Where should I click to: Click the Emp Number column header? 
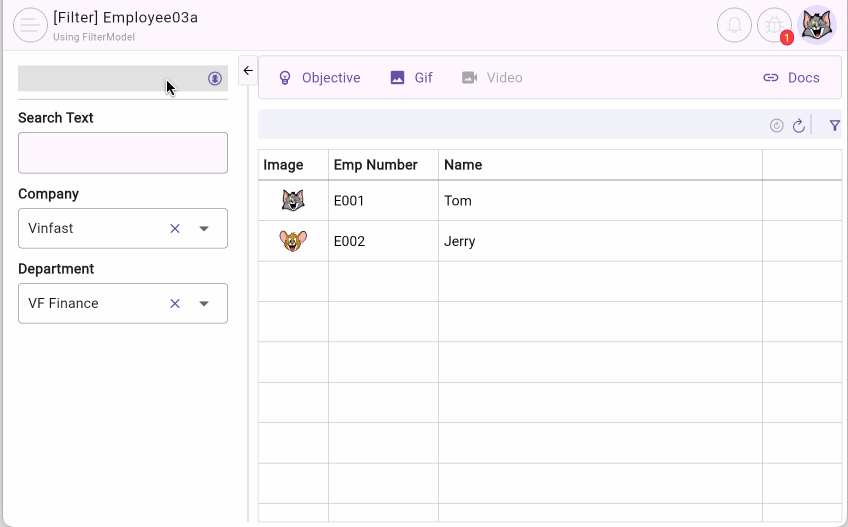coord(376,165)
